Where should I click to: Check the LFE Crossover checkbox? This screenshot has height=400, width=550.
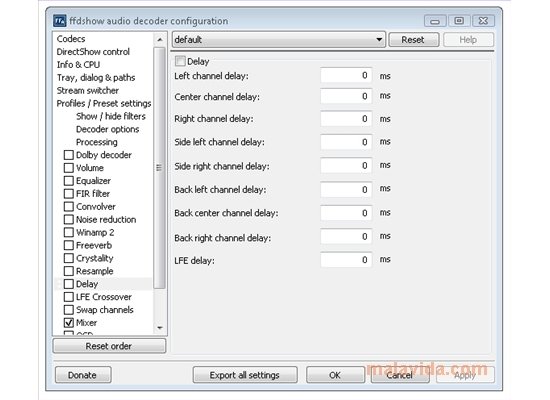(x=69, y=297)
